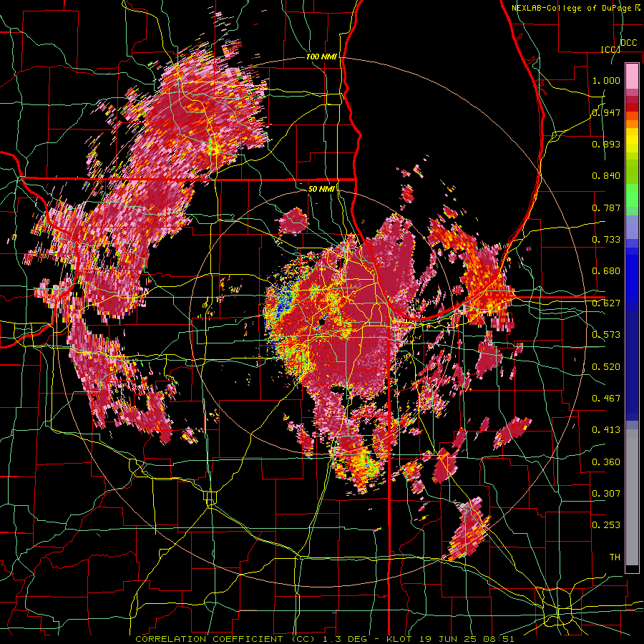644x644 pixels.
Task: Click the 0.840 legend value
Action: [606, 176]
